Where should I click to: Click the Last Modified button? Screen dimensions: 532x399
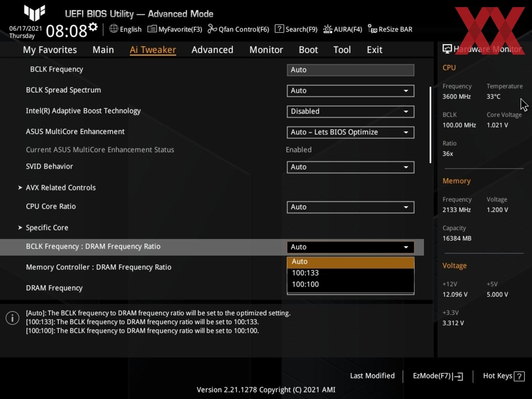pyautogui.click(x=372, y=376)
